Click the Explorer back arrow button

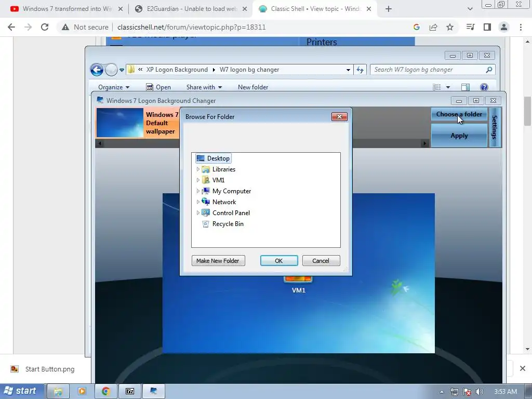coord(97,70)
